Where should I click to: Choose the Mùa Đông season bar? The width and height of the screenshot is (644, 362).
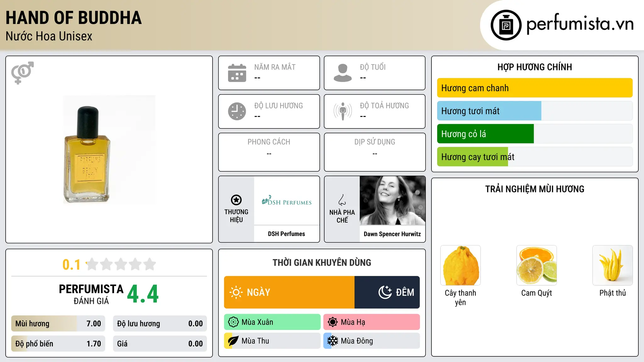(x=372, y=341)
